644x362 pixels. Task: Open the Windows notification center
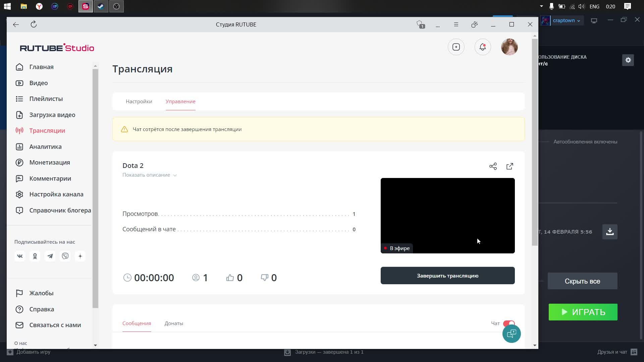point(628,6)
